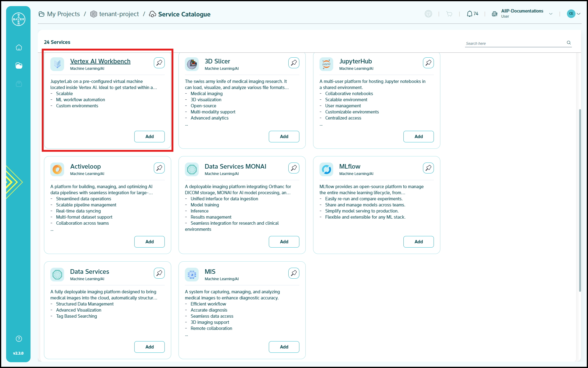The width and height of the screenshot is (588, 368).
Task: Pin the 3D Slicer service card
Action: [294, 63]
